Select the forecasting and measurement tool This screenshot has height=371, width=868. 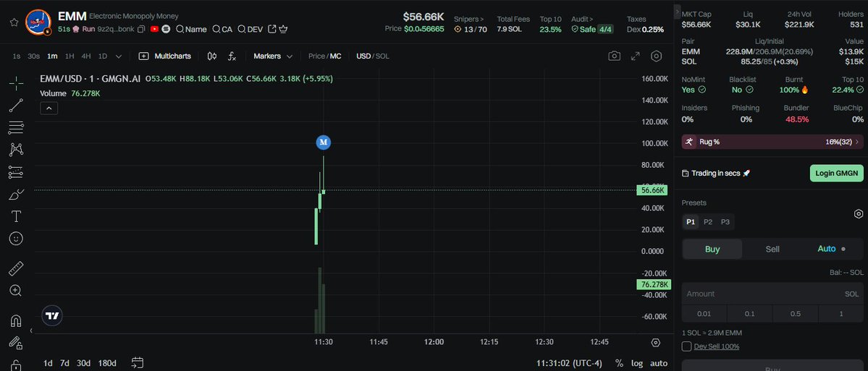16,172
